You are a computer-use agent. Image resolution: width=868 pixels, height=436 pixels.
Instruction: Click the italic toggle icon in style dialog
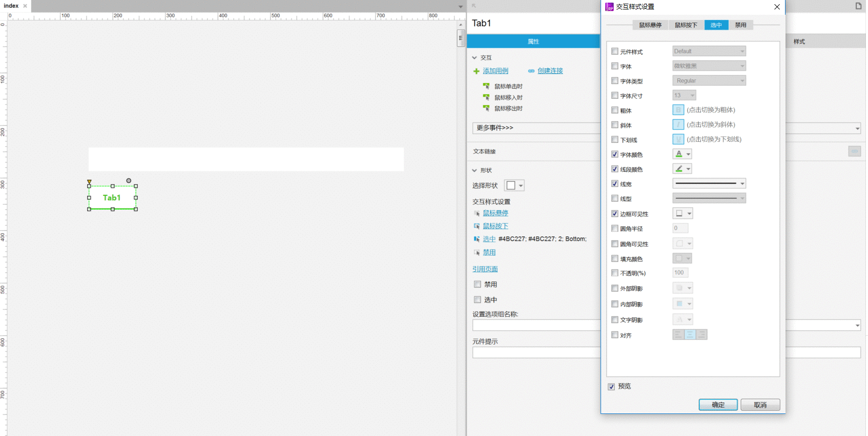[x=678, y=124]
